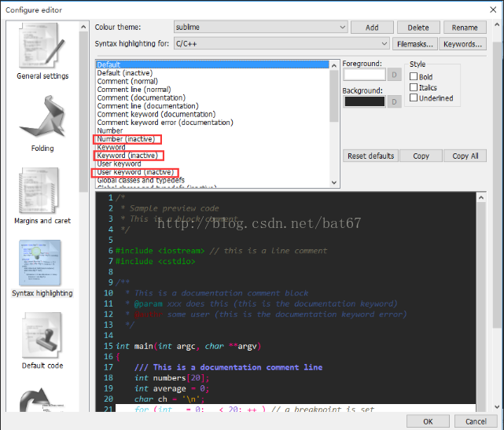Open the Default code settings icon
This screenshot has width=504, height=430.
[x=42, y=335]
